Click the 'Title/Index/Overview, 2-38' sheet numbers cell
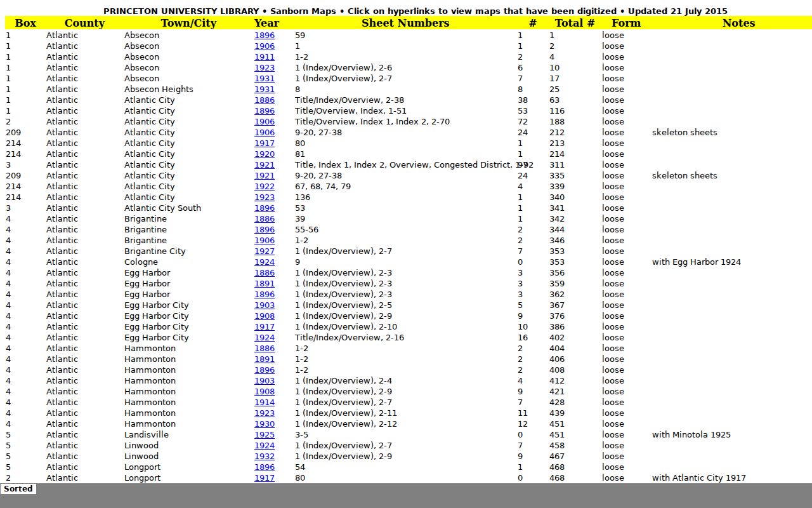The height and width of the screenshot is (508, 812). pyautogui.click(x=350, y=100)
